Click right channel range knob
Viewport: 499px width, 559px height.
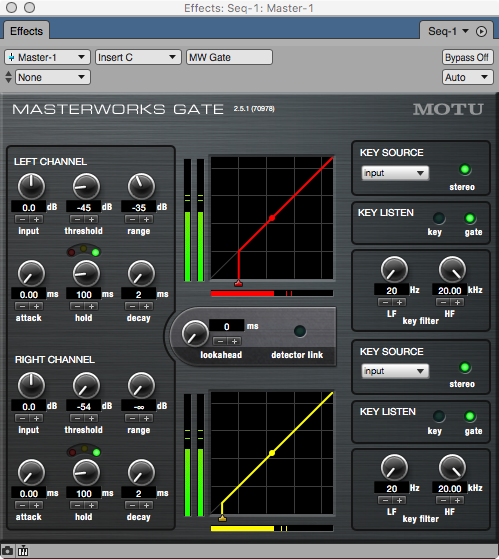pyautogui.click(x=141, y=386)
